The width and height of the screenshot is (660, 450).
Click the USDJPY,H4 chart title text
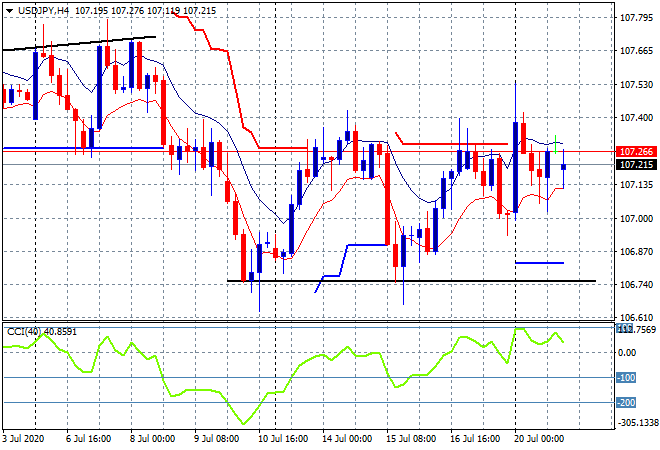click(x=43, y=11)
